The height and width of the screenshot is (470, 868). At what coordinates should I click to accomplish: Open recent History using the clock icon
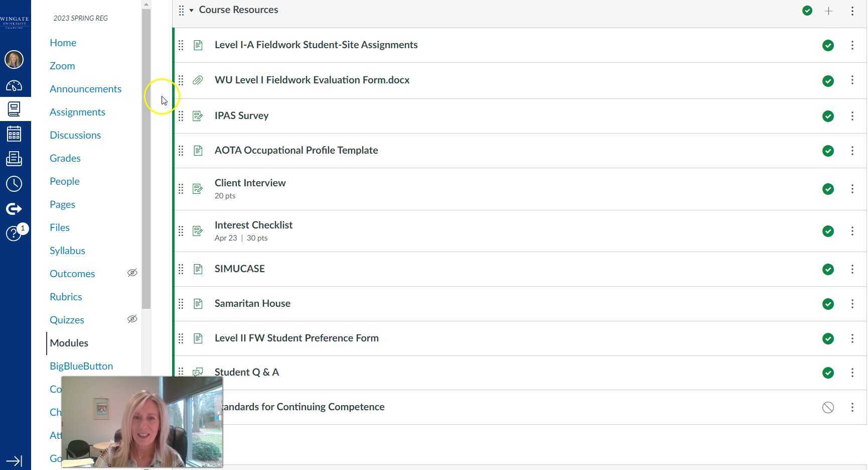(x=14, y=184)
